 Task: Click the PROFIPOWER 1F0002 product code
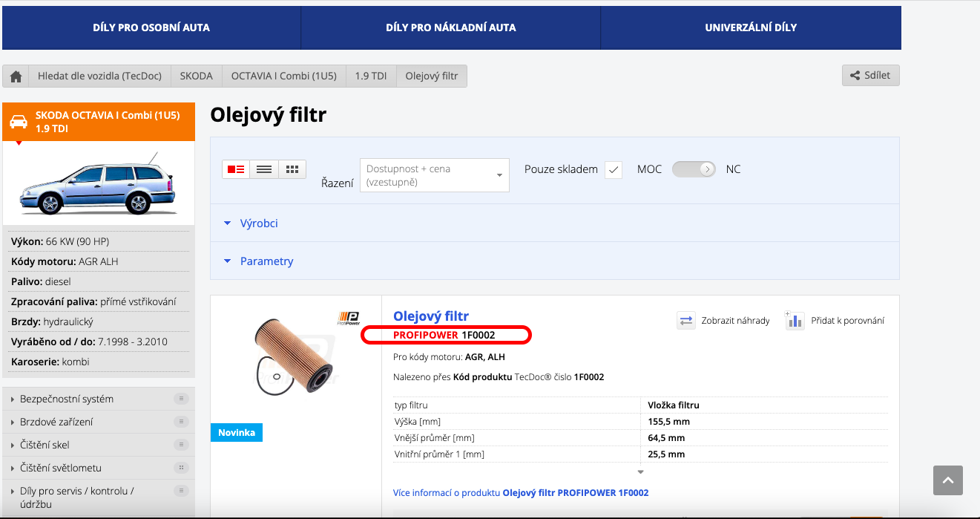click(x=444, y=336)
